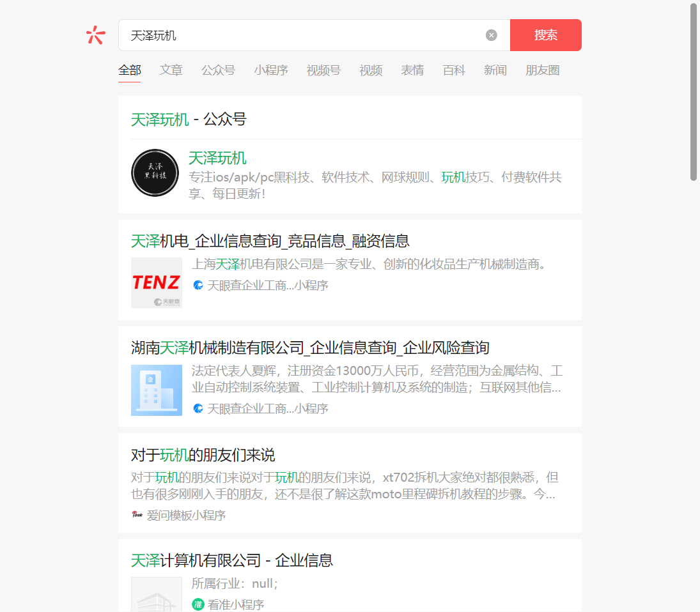Open the 公众号 tab

pos(218,70)
